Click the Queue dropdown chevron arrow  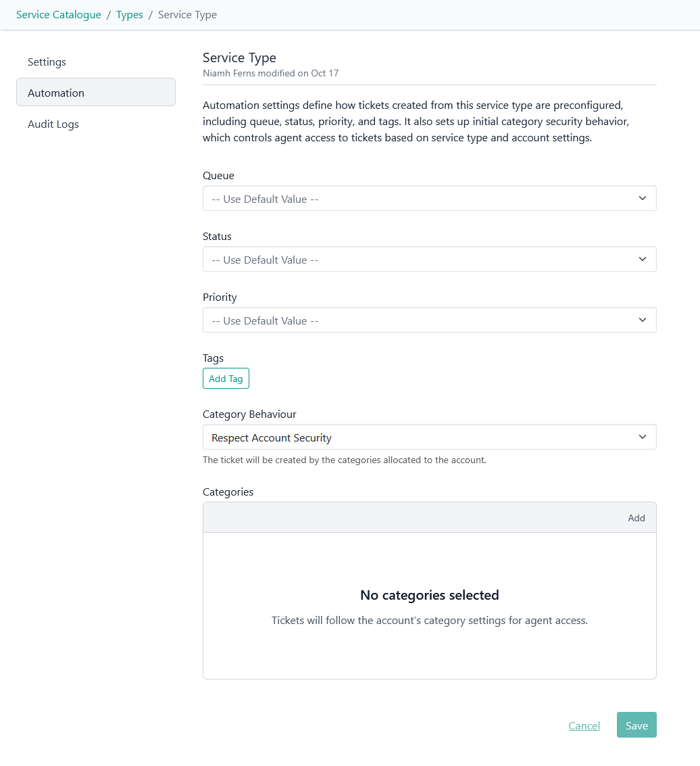tap(642, 198)
